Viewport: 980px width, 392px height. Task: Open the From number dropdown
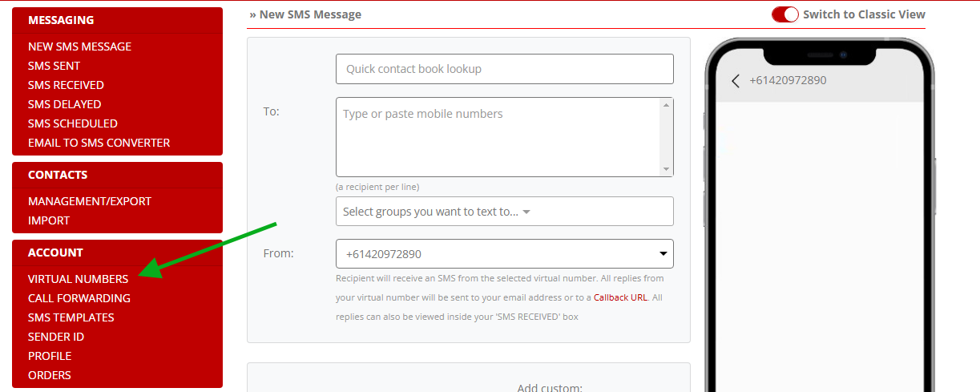(x=505, y=254)
